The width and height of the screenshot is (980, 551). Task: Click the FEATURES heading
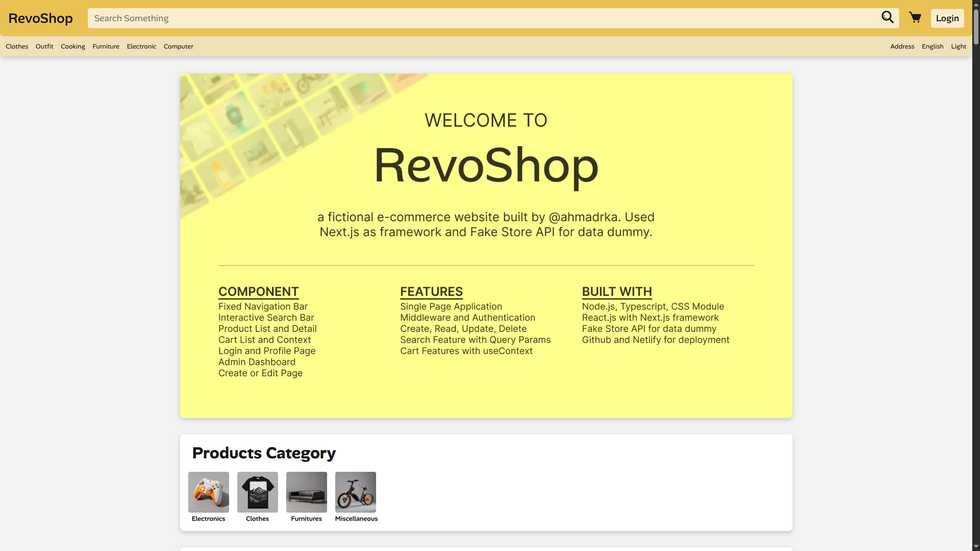click(x=431, y=291)
